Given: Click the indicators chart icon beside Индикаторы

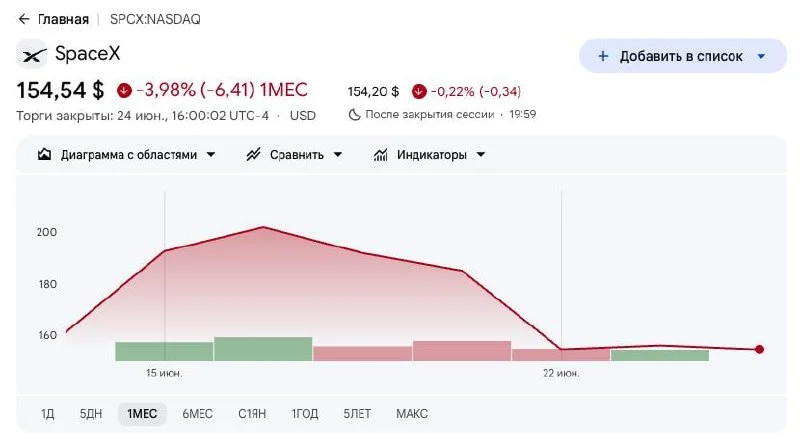Looking at the screenshot, I should click(x=381, y=154).
